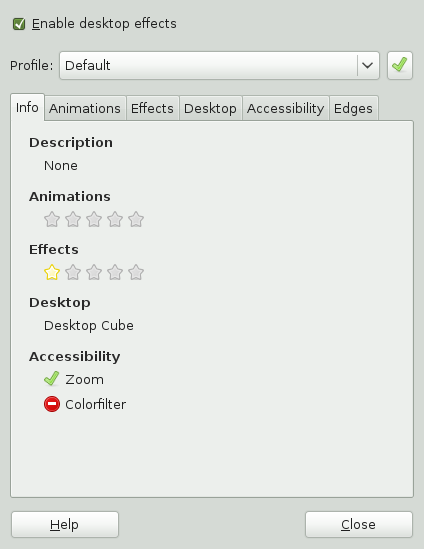
Task: Click the third star under Animations
Action: pyautogui.click(x=94, y=220)
